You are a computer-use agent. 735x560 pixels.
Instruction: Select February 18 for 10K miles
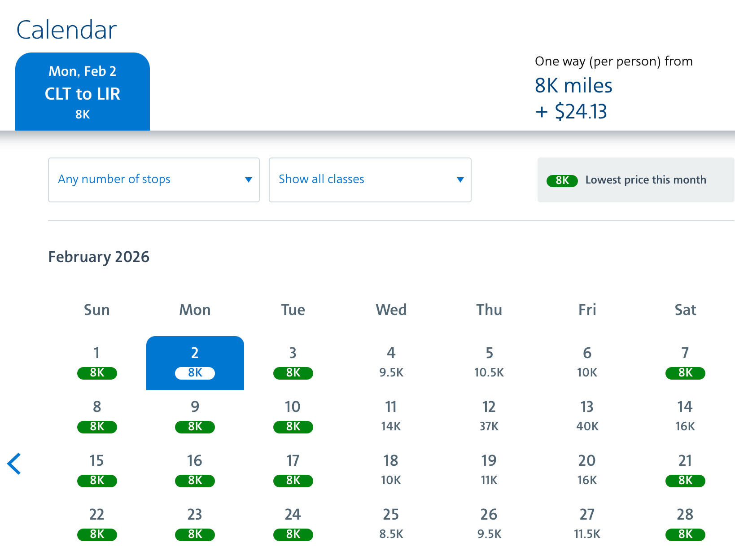[391, 470]
